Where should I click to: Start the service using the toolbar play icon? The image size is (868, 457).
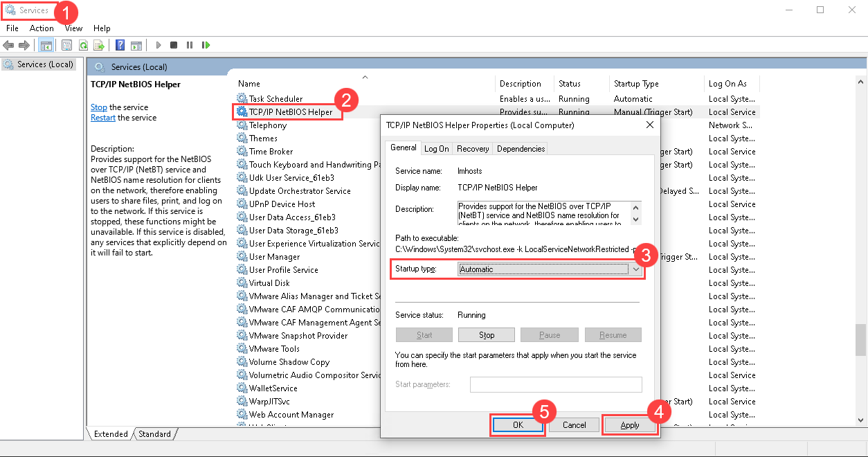158,45
